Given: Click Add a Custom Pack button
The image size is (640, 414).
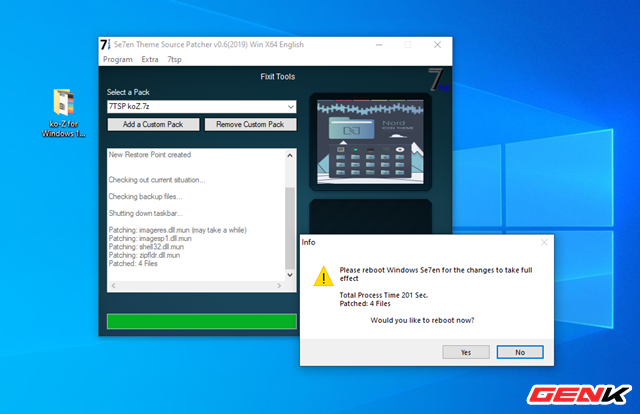Looking at the screenshot, I should click(x=153, y=125).
